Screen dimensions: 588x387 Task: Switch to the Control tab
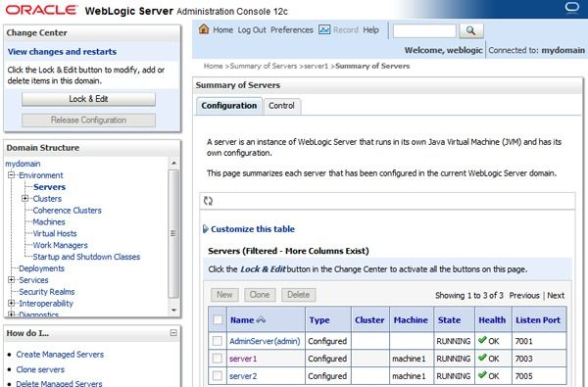click(x=281, y=106)
